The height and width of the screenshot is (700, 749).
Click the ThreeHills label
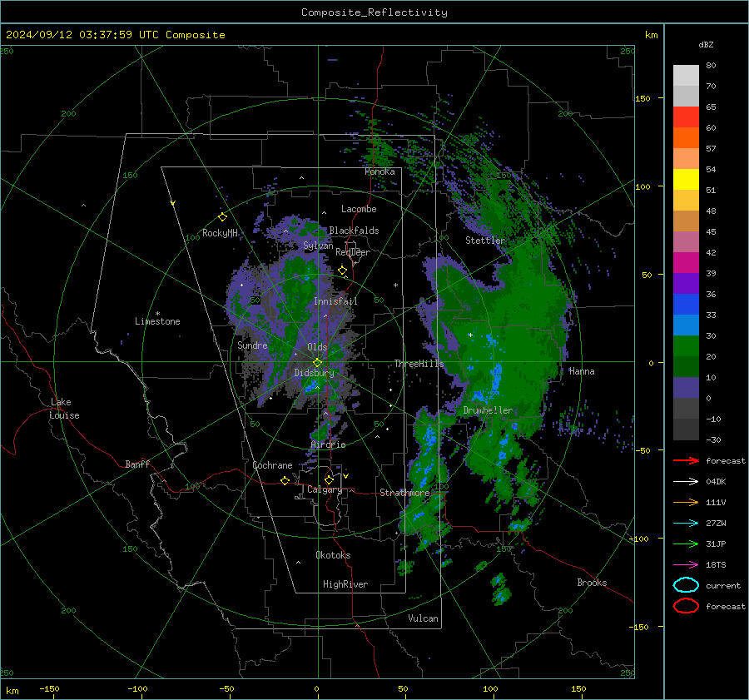click(x=419, y=364)
